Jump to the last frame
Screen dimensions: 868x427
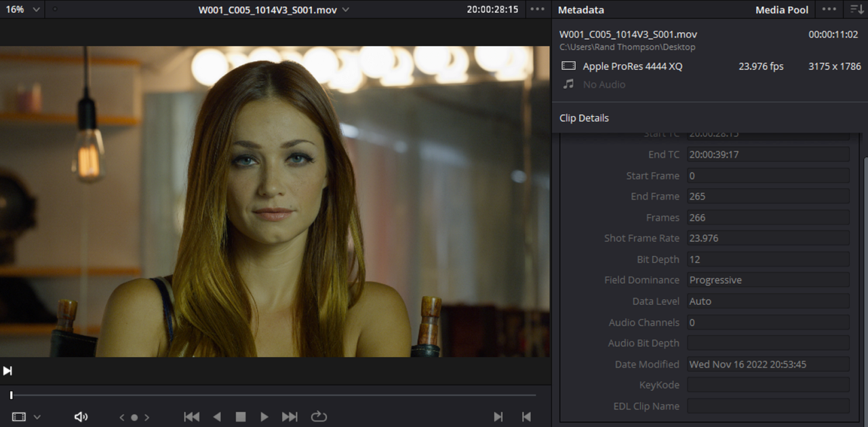(x=290, y=417)
